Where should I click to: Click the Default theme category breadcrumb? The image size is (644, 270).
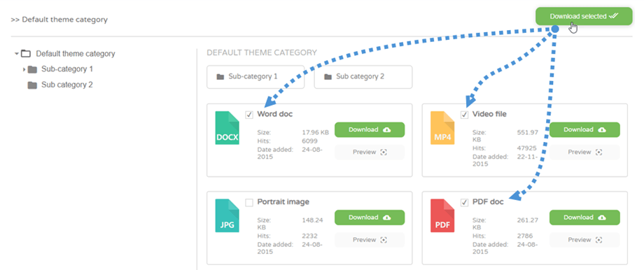pos(65,20)
